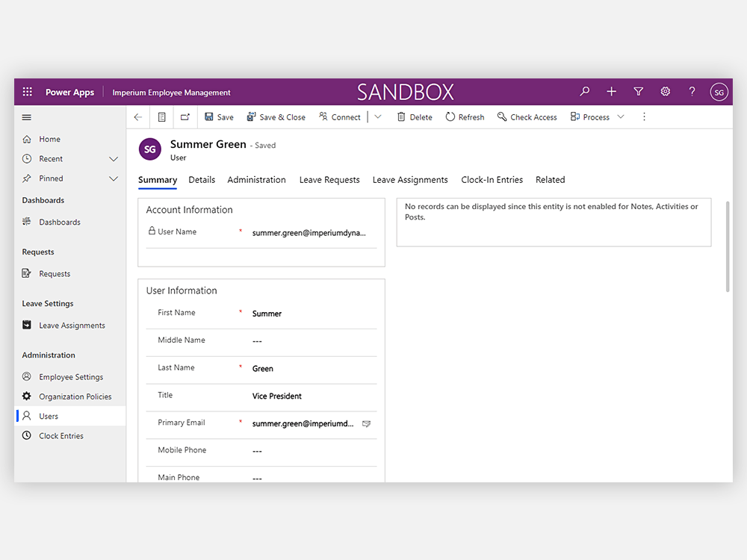Open the Related tab
The width and height of the screenshot is (747, 560).
click(551, 180)
